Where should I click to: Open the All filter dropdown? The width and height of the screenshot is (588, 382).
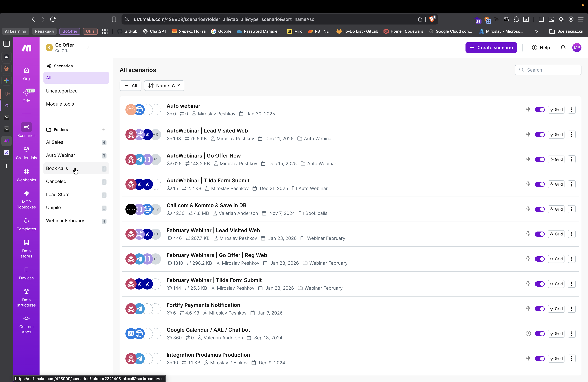click(x=131, y=86)
